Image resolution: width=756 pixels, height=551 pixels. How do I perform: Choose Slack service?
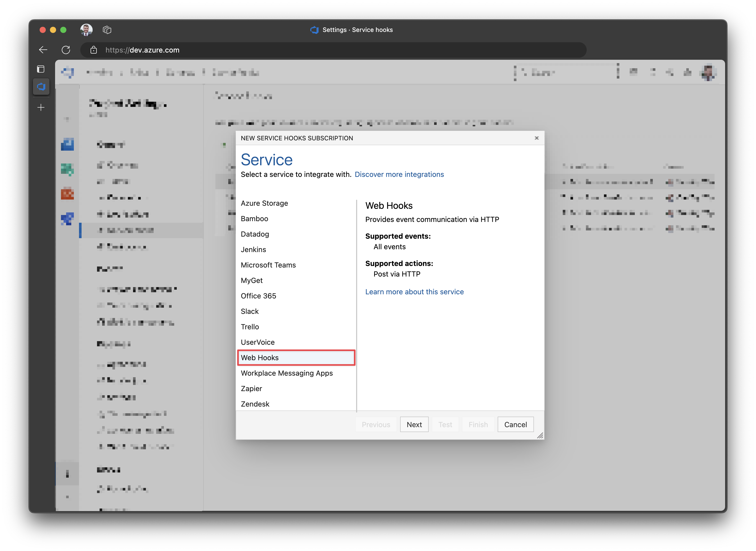coord(296,311)
